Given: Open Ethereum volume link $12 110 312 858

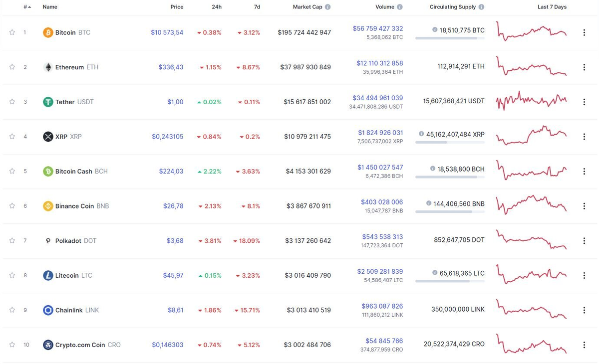Looking at the screenshot, I should [380, 63].
